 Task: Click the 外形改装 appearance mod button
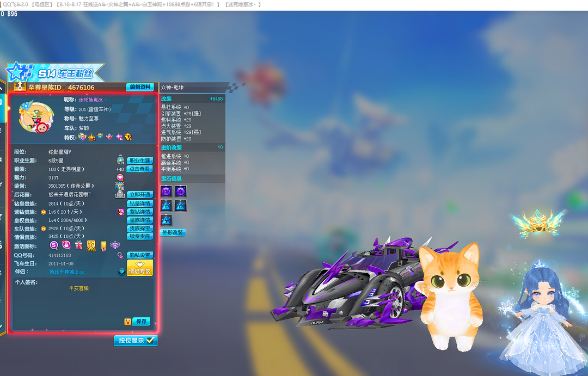(x=173, y=232)
